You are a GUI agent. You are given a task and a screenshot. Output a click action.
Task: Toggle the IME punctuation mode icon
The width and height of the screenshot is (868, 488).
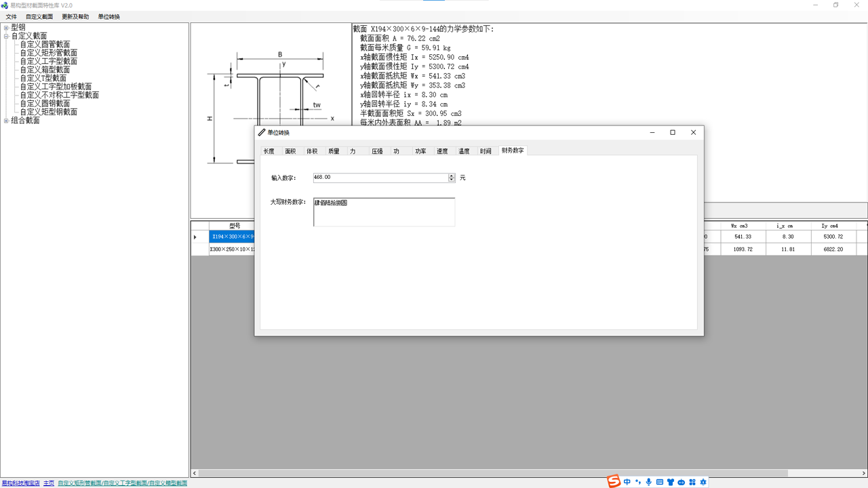click(x=638, y=482)
